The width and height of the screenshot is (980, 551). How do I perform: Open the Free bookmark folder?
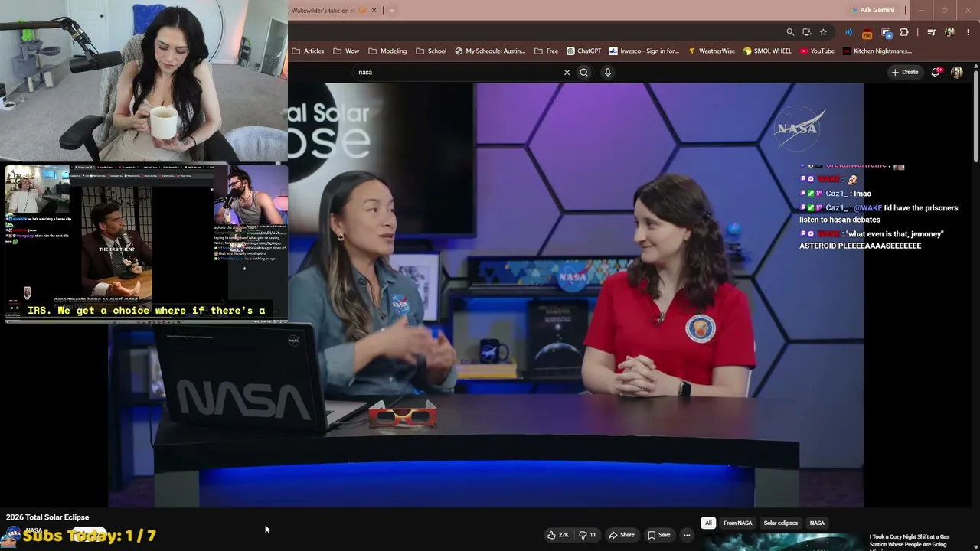[x=546, y=51]
